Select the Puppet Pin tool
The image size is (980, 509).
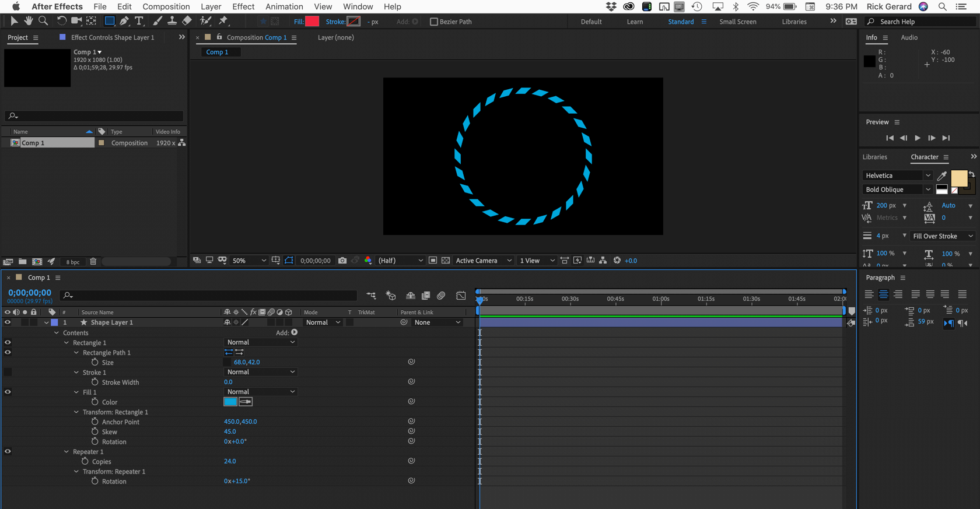tap(223, 21)
